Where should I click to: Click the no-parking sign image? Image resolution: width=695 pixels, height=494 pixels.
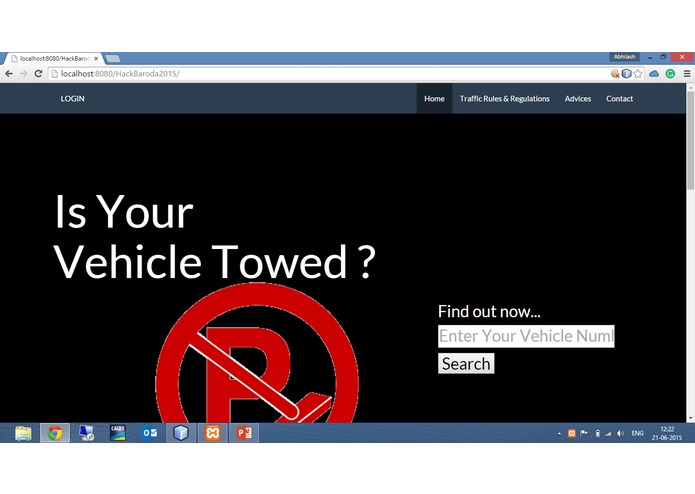[x=257, y=353]
